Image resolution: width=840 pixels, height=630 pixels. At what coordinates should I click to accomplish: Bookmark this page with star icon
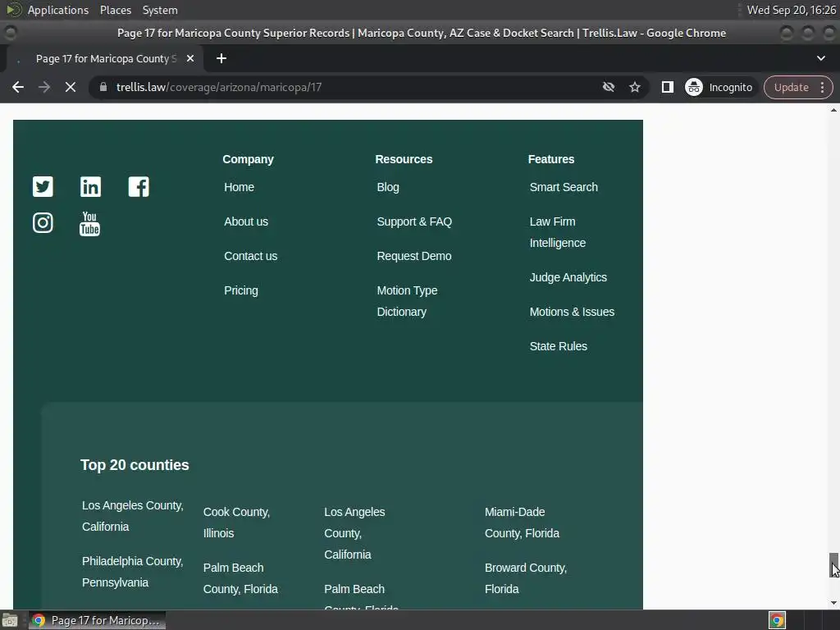[x=635, y=87]
